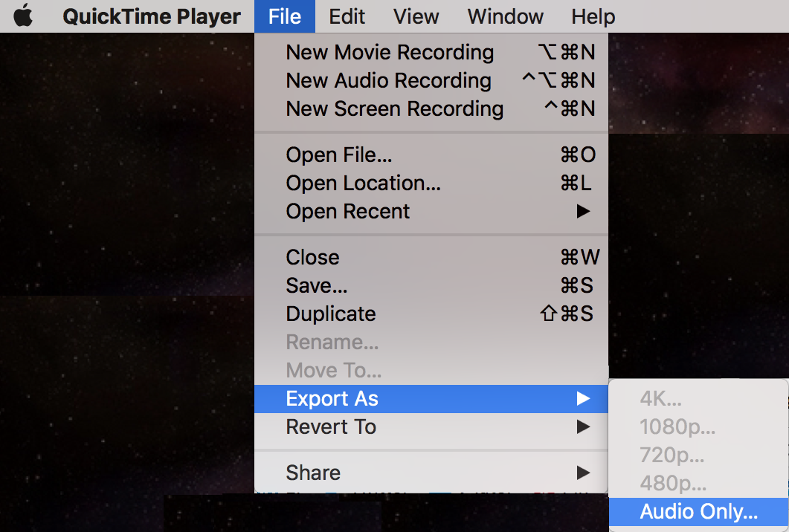Open the Help menu

[593, 16]
